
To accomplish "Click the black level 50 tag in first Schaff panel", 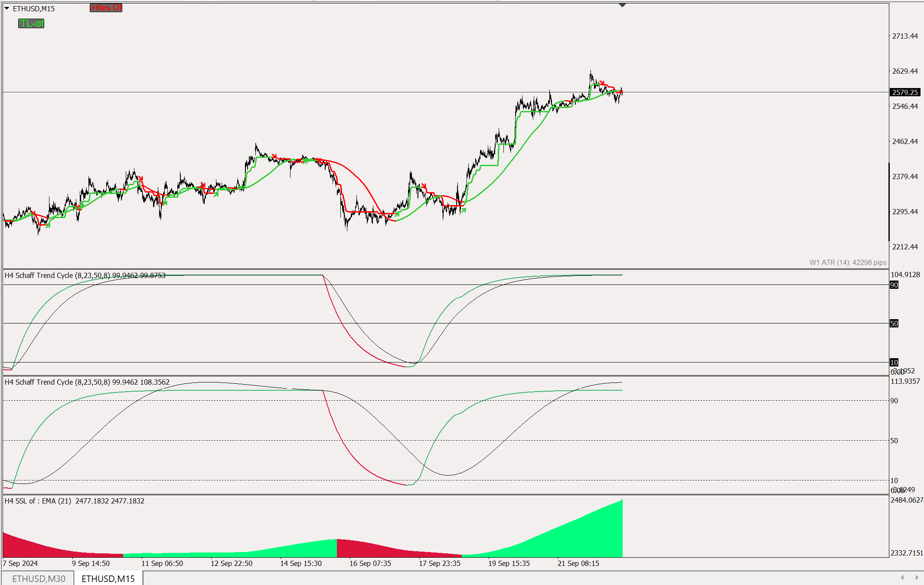I will (894, 324).
